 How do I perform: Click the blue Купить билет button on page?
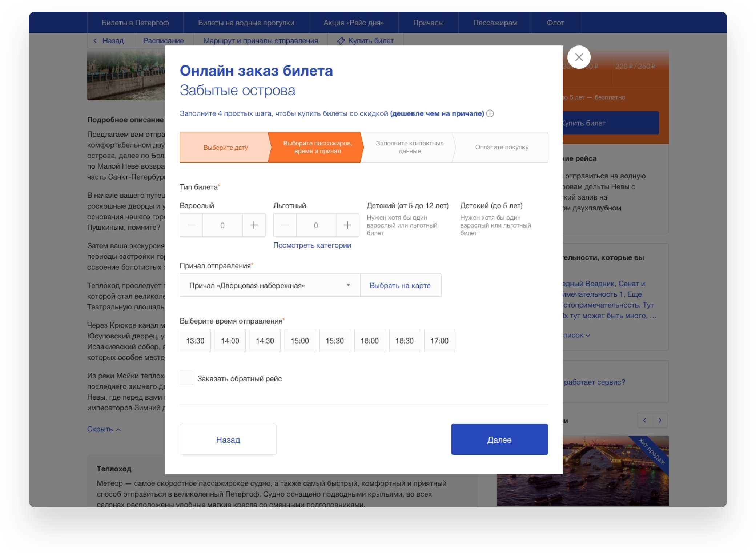tap(611, 123)
